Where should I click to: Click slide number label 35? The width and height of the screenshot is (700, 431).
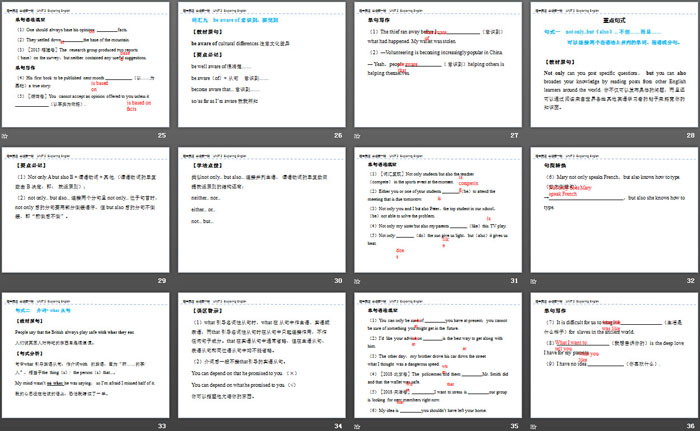point(514,426)
